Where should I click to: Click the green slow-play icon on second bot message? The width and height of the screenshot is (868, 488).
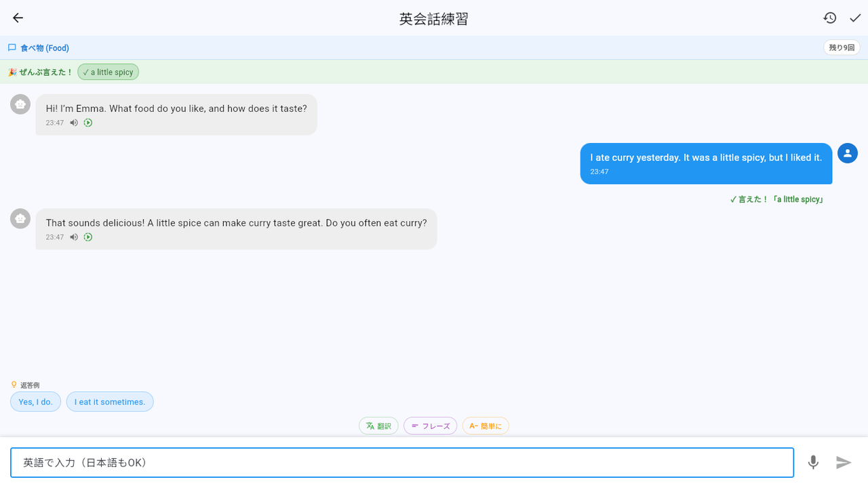click(88, 237)
